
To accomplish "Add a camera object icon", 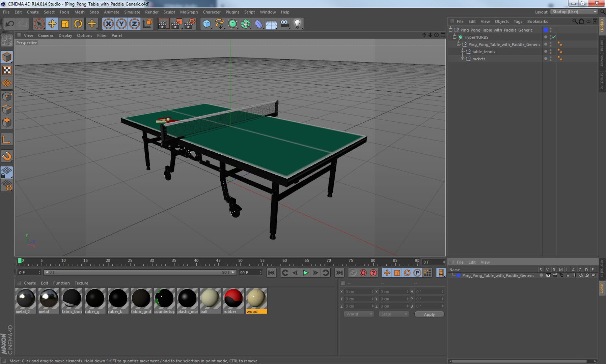I will point(285,24).
